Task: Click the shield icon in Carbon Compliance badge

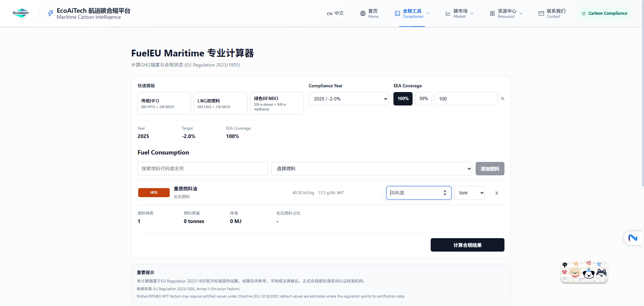Action: (x=584, y=13)
